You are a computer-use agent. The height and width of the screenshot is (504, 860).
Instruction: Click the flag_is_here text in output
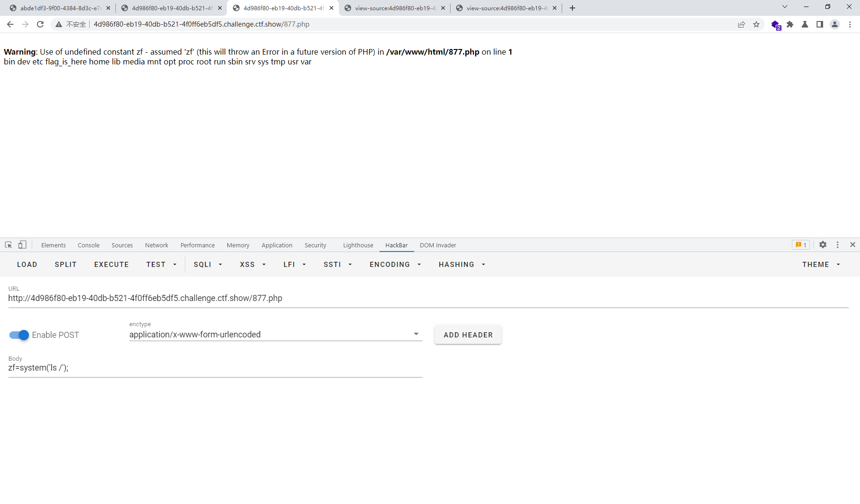point(66,62)
